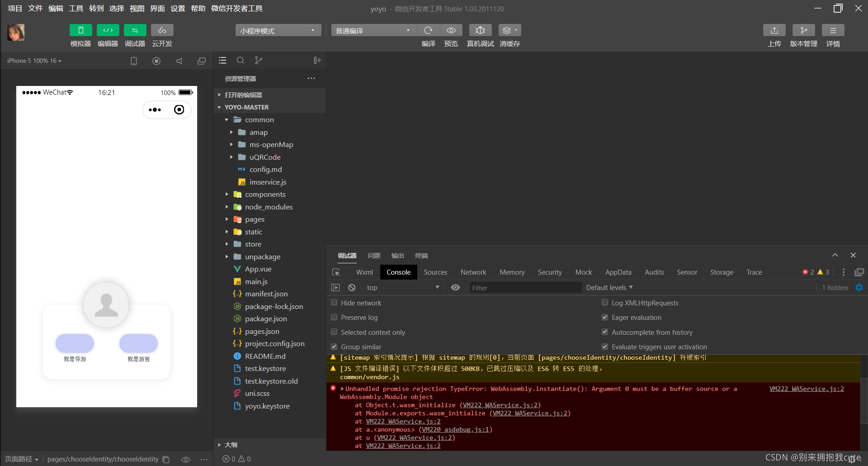Start real device debugging bug icon

480,30
